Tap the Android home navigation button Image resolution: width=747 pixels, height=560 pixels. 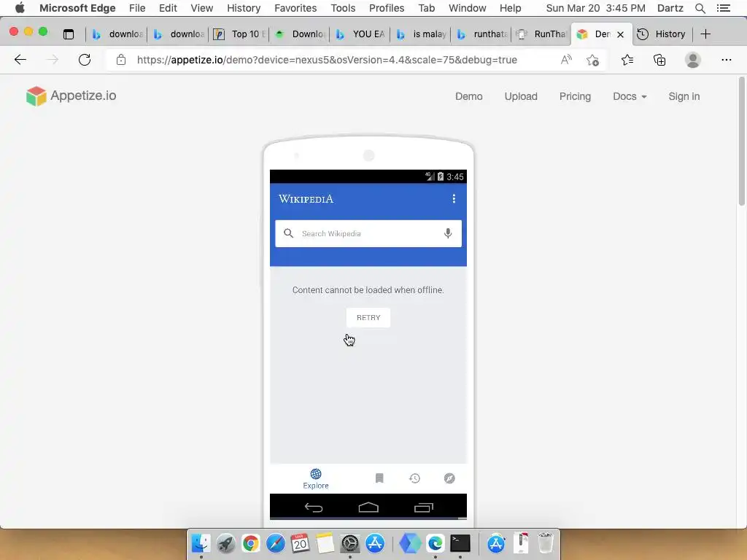coord(368,507)
